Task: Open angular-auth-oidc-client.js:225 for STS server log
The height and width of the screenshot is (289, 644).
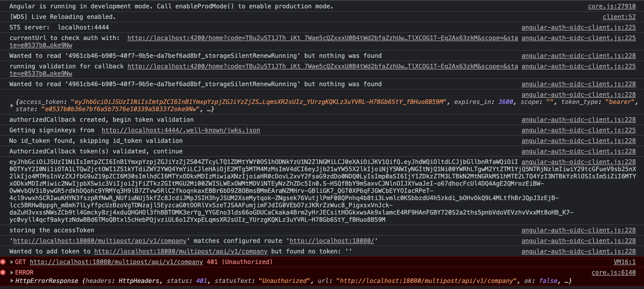Action: click(578, 27)
